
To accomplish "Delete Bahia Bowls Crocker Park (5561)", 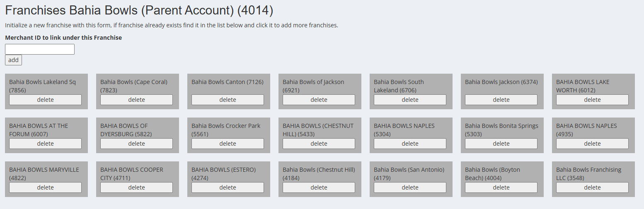I will [x=228, y=144].
